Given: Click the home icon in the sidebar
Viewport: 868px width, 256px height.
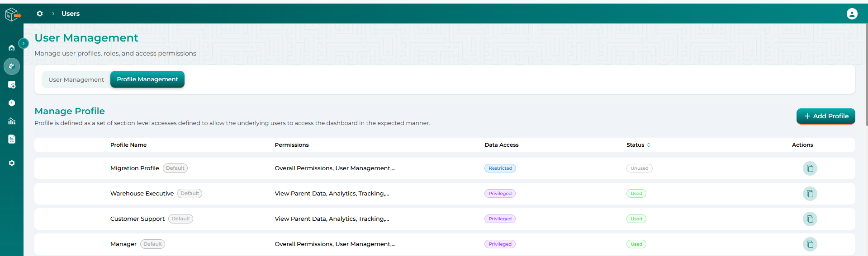Looking at the screenshot, I should click(x=12, y=48).
